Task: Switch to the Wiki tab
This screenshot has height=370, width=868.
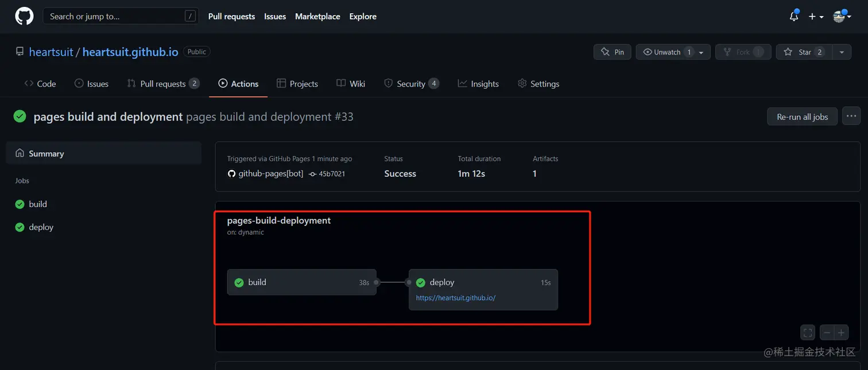Action: click(351, 84)
